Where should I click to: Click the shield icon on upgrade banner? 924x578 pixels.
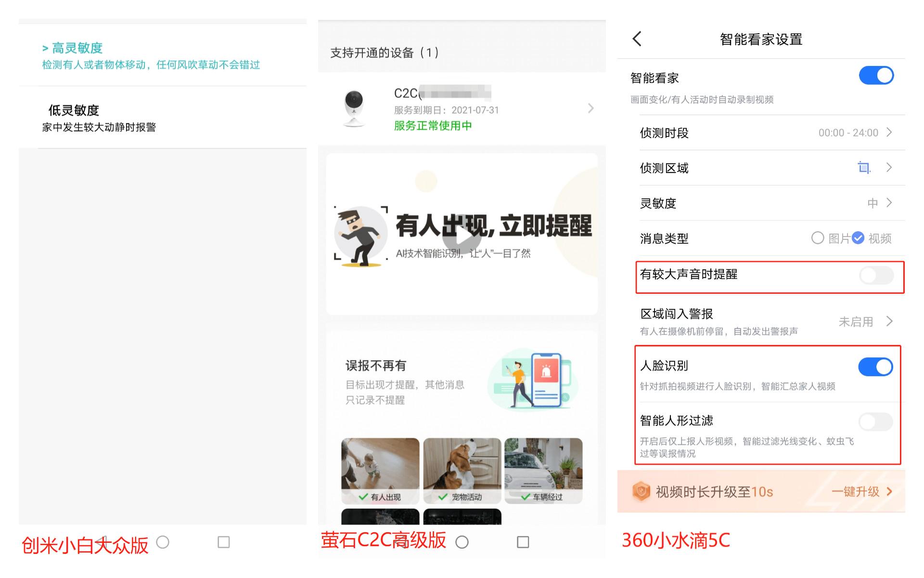point(641,491)
